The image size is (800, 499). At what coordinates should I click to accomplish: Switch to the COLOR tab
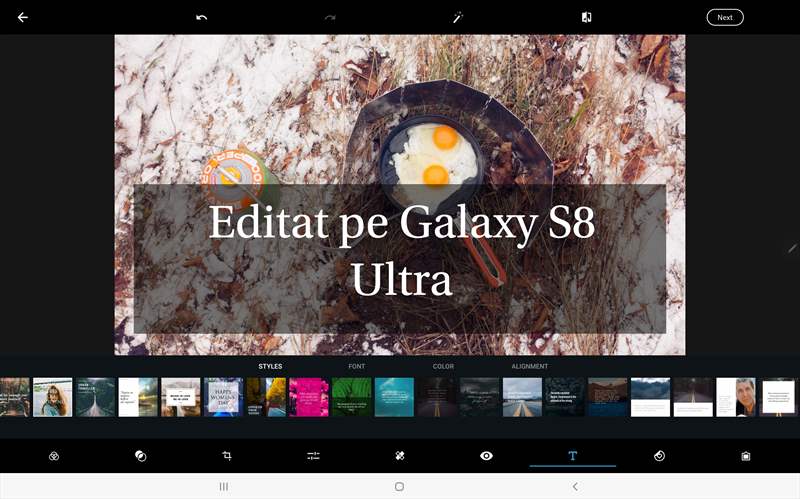[443, 366]
